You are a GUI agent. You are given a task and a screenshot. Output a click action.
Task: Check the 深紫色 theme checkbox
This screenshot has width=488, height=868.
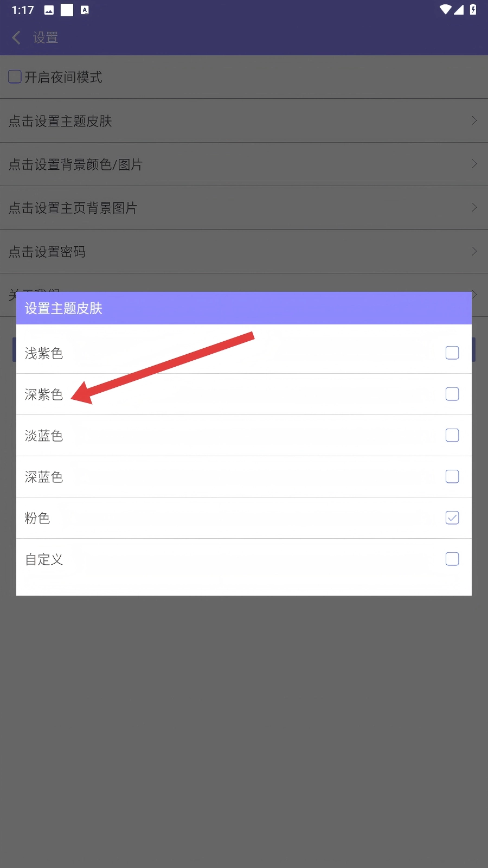pos(452,394)
